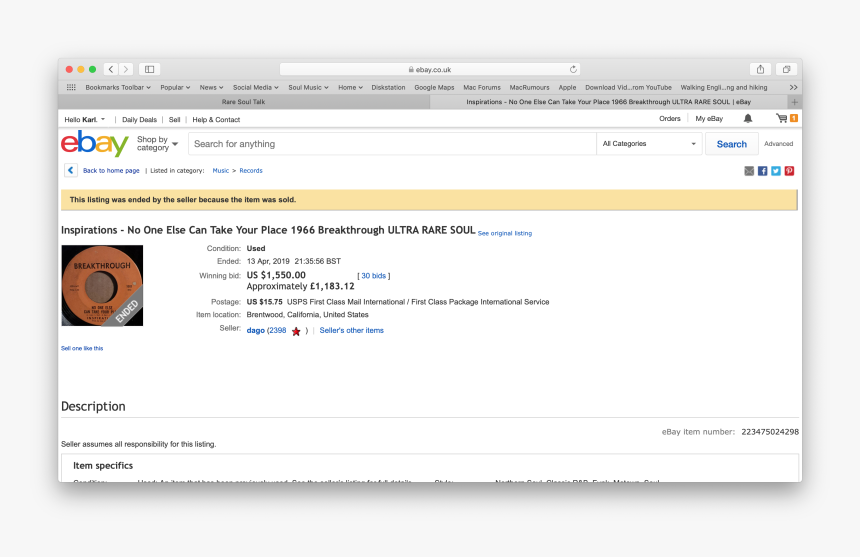The height and width of the screenshot is (557, 860).
Task: Open Seller's other items link
Action: [352, 331]
